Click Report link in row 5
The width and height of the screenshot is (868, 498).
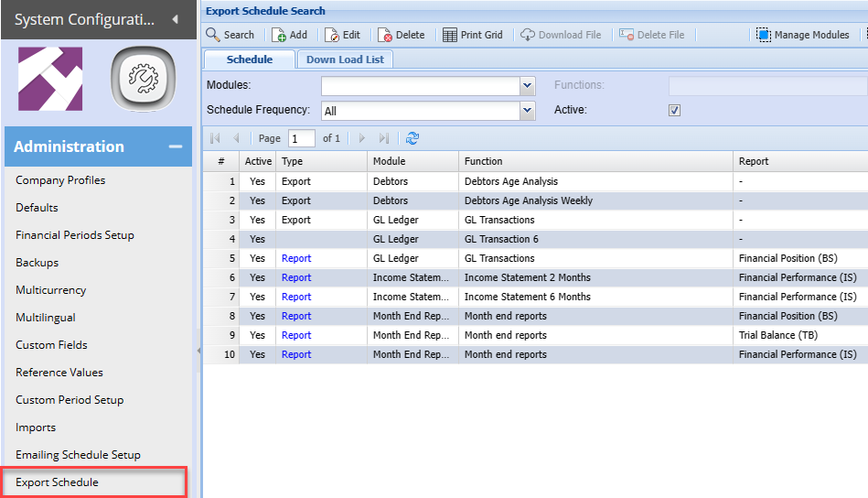[x=296, y=258]
